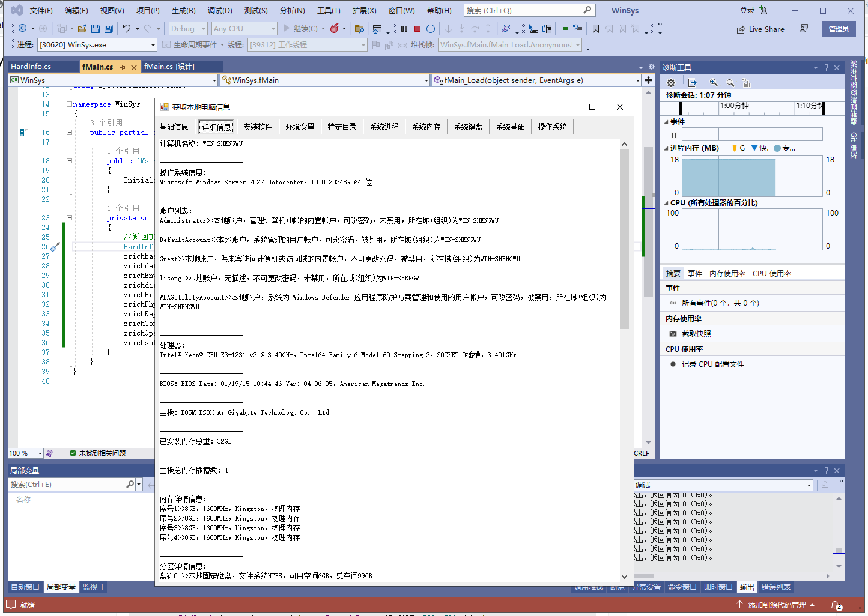Open the 监视 1 bottom tab
868x616 pixels.
[x=93, y=587]
